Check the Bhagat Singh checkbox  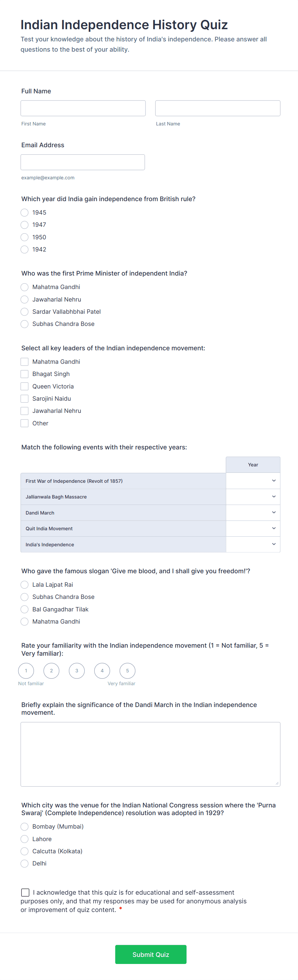[24, 374]
